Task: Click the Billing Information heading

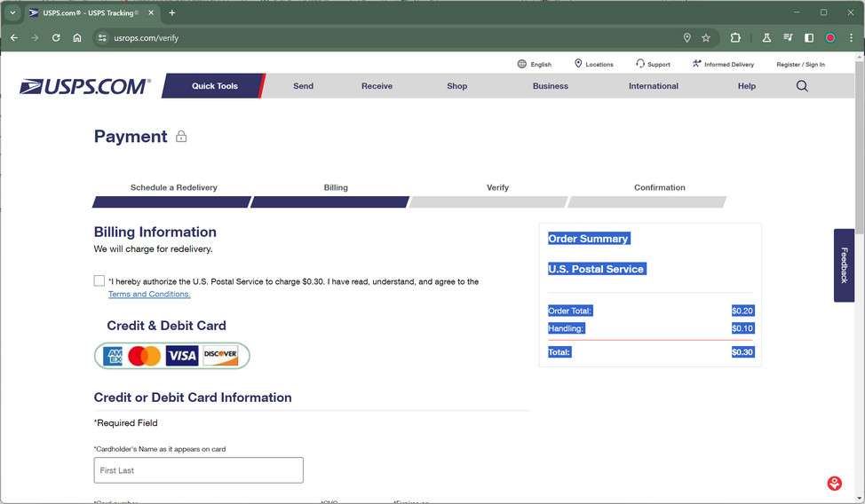Action: (155, 232)
